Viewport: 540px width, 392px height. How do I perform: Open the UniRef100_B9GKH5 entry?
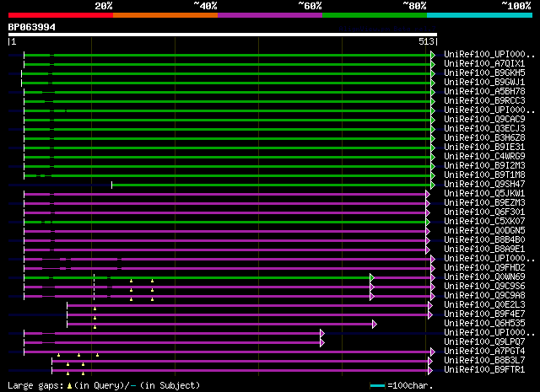tap(484, 73)
